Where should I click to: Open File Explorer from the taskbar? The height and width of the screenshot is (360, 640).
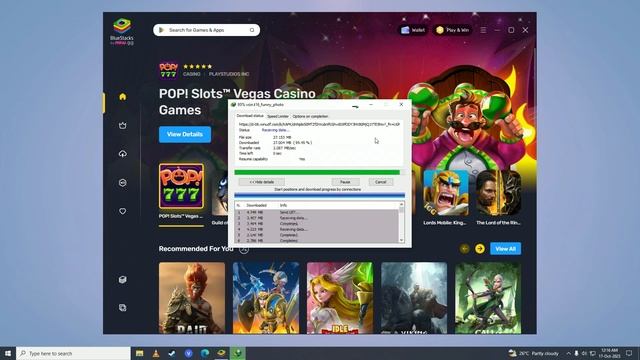point(140,353)
